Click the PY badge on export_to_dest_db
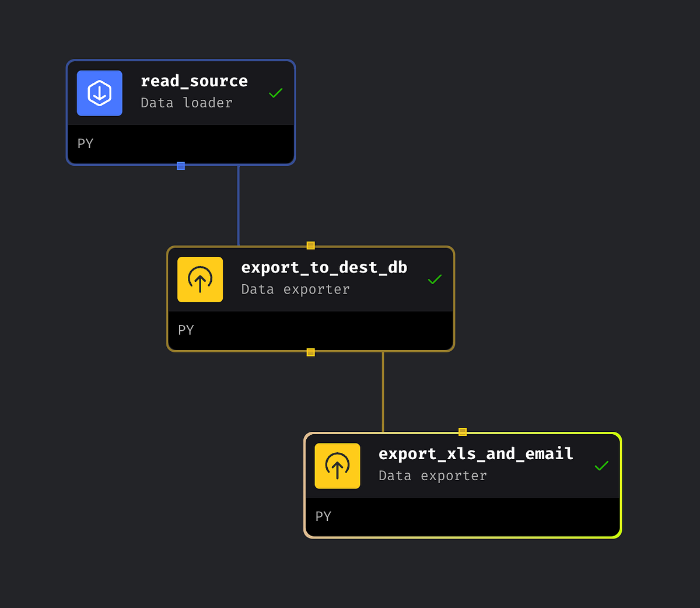The image size is (700, 608). 185,330
